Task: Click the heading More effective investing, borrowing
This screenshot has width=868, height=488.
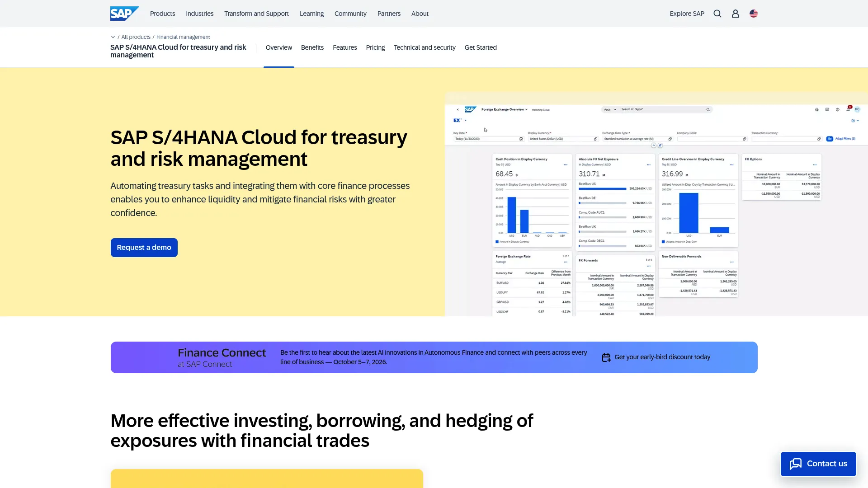Action: [x=321, y=431]
